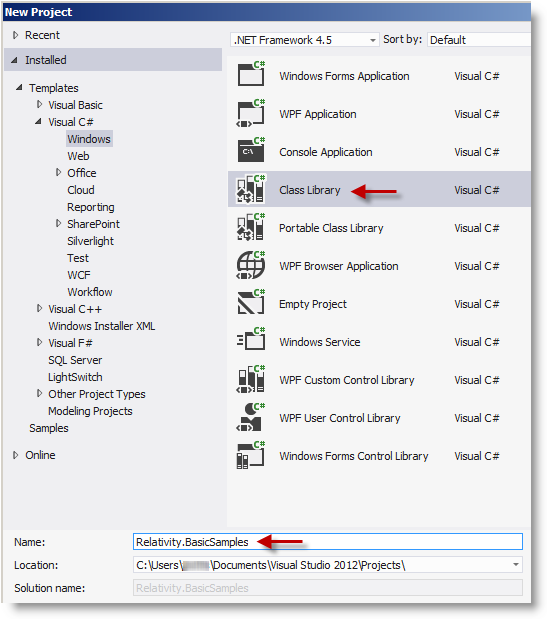
Task: Select the Web template category
Action: [78, 156]
